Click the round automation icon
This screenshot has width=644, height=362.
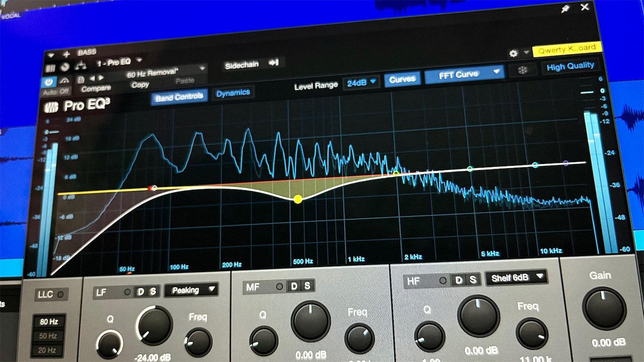[x=65, y=67]
